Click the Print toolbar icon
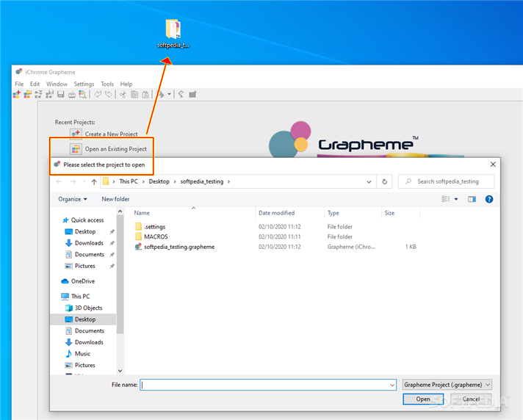Viewport: 523px width, 420px height. 72,95
